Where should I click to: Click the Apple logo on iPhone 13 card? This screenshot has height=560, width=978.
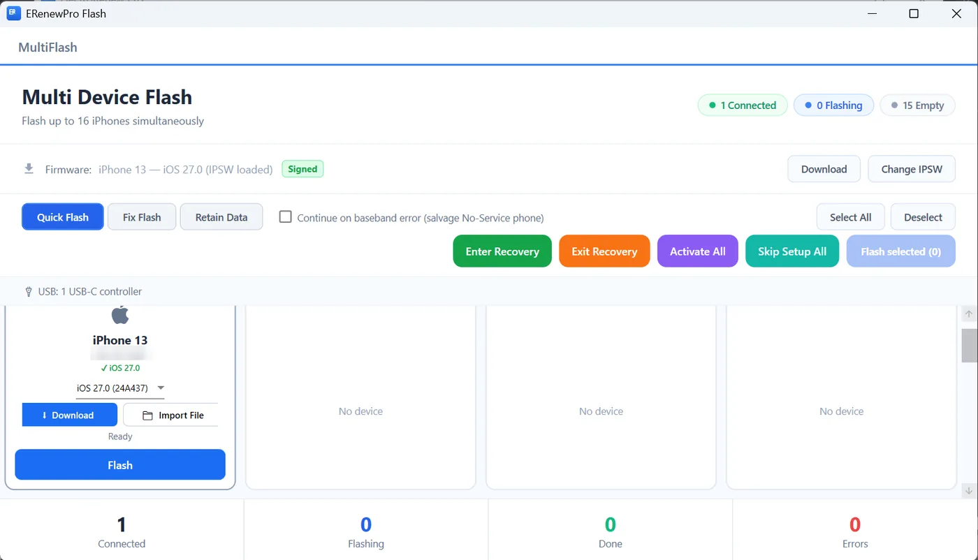pos(120,315)
